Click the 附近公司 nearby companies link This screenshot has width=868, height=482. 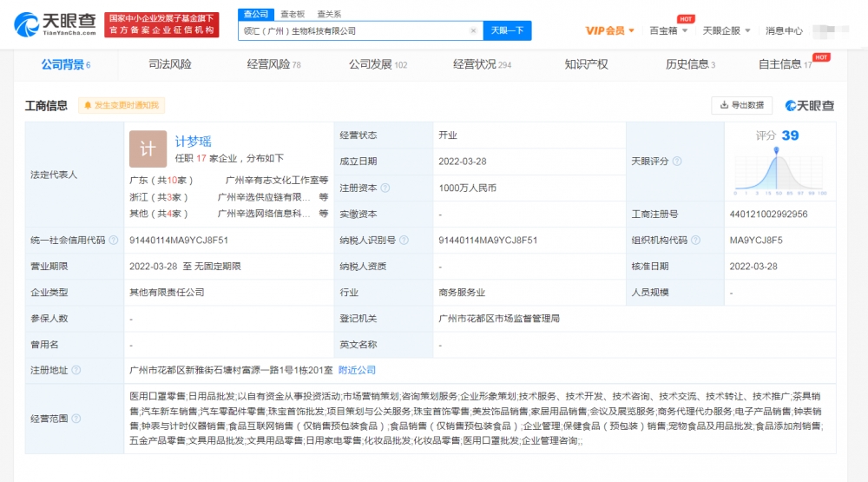click(x=357, y=370)
